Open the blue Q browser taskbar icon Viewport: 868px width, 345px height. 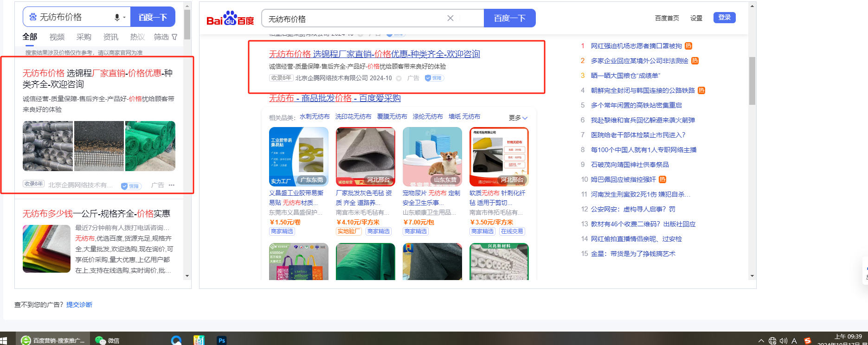176,340
